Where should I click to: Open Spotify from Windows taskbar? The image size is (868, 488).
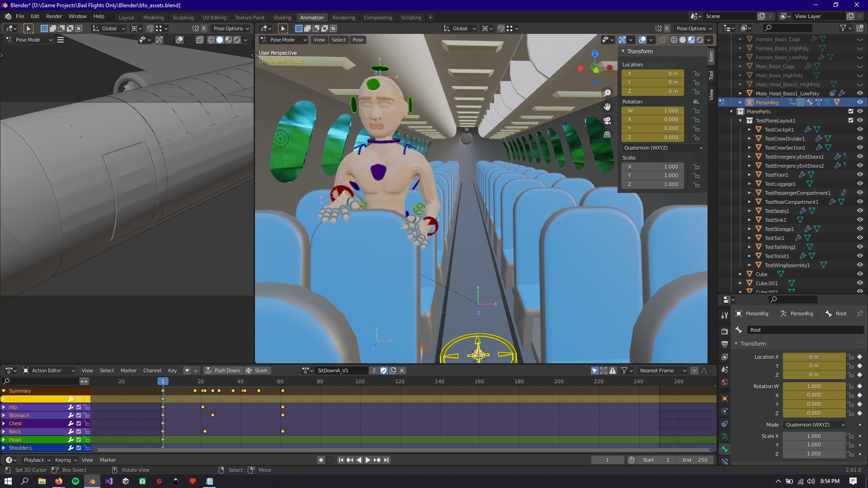tap(75, 481)
